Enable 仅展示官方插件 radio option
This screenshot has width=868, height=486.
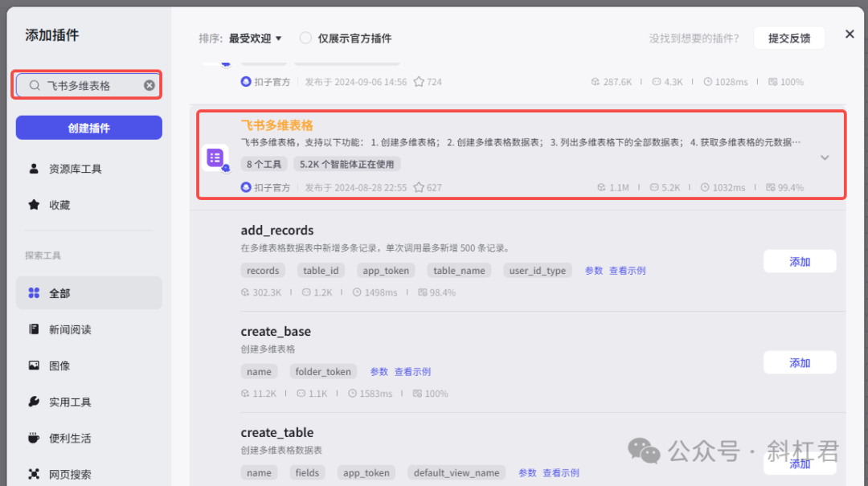click(x=305, y=39)
